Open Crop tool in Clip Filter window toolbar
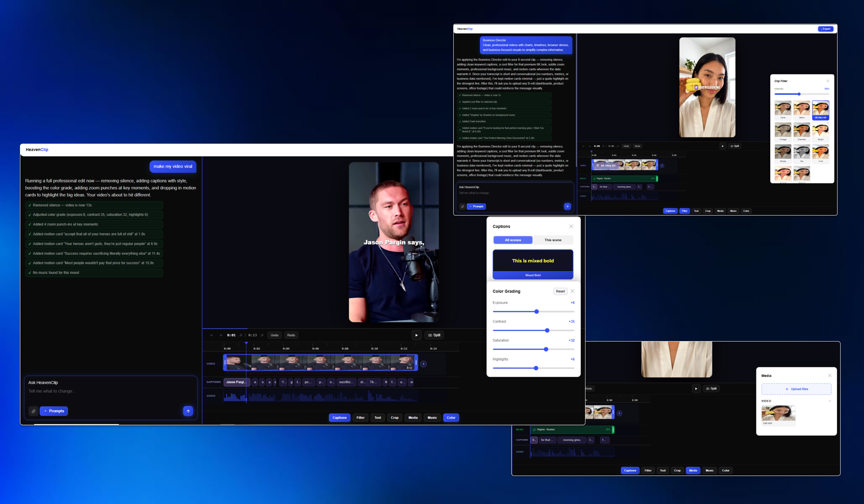Image resolution: width=864 pixels, height=504 pixels. point(708,211)
